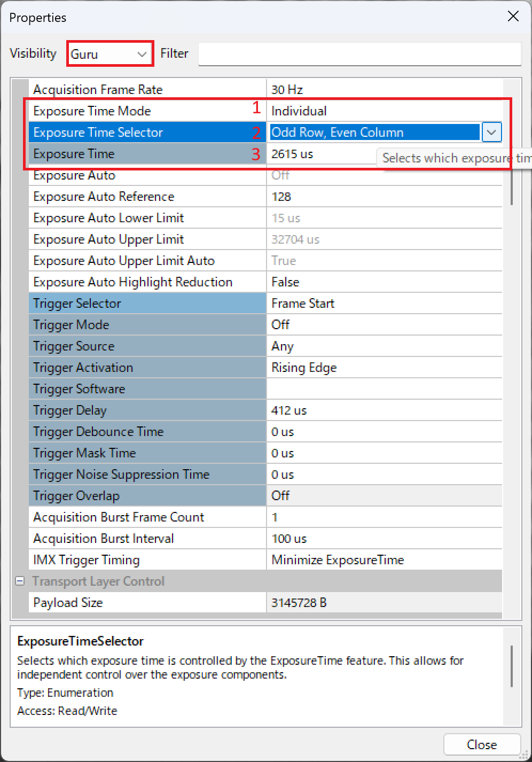This screenshot has width=532, height=762.
Task: Click the Off value of Trigger Overlap
Action: [280, 495]
